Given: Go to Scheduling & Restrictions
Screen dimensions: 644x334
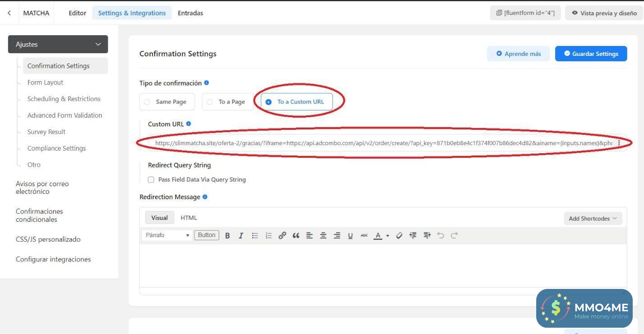Looking at the screenshot, I should click(64, 99).
